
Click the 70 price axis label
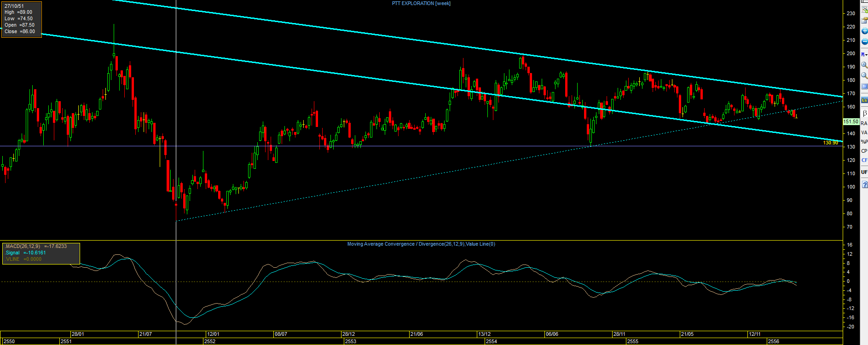point(850,227)
